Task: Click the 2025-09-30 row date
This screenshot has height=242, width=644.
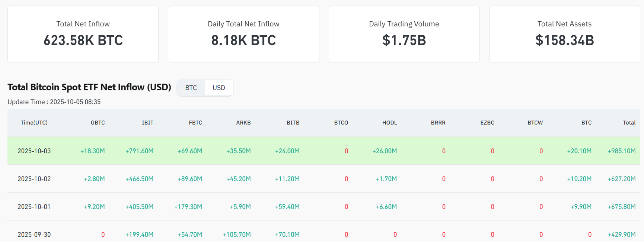Action: pyautogui.click(x=34, y=235)
